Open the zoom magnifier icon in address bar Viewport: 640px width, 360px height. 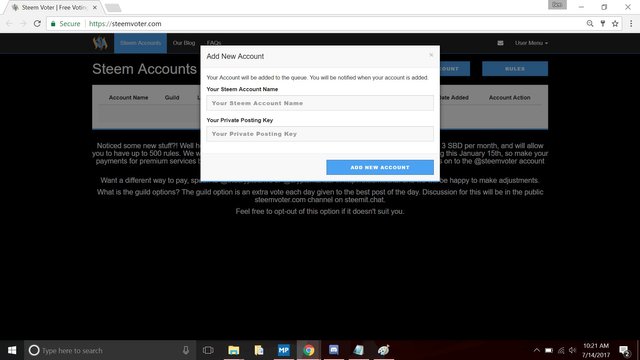tap(590, 24)
